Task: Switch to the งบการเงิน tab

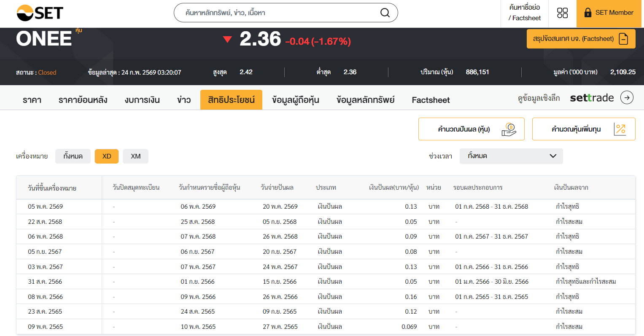Action: (142, 100)
